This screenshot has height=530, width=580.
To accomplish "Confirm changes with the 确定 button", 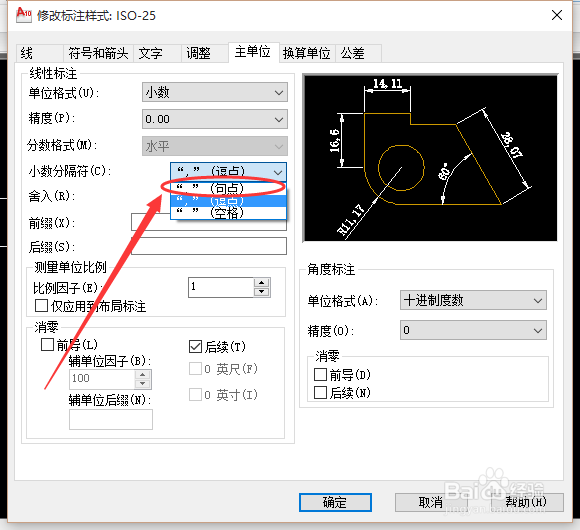I will 335,502.
